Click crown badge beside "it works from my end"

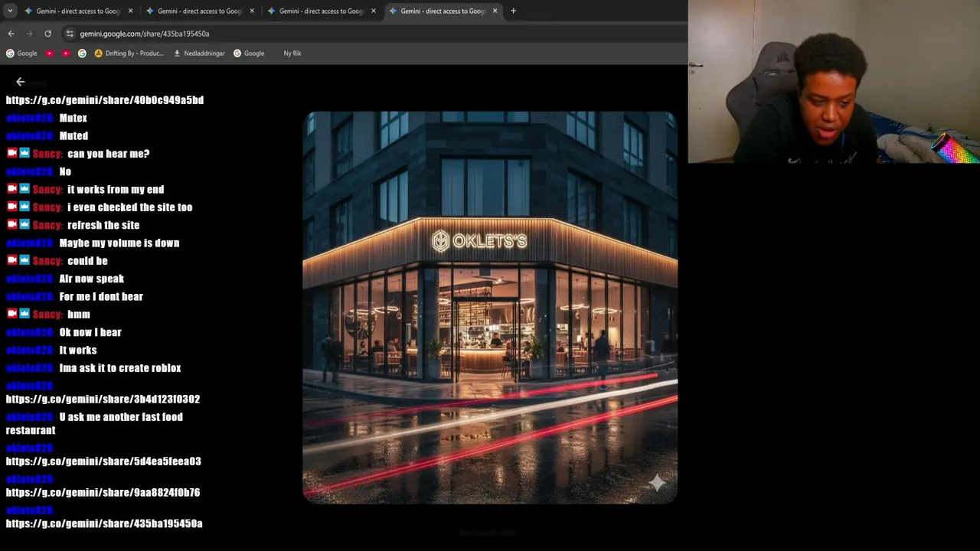pos(24,189)
